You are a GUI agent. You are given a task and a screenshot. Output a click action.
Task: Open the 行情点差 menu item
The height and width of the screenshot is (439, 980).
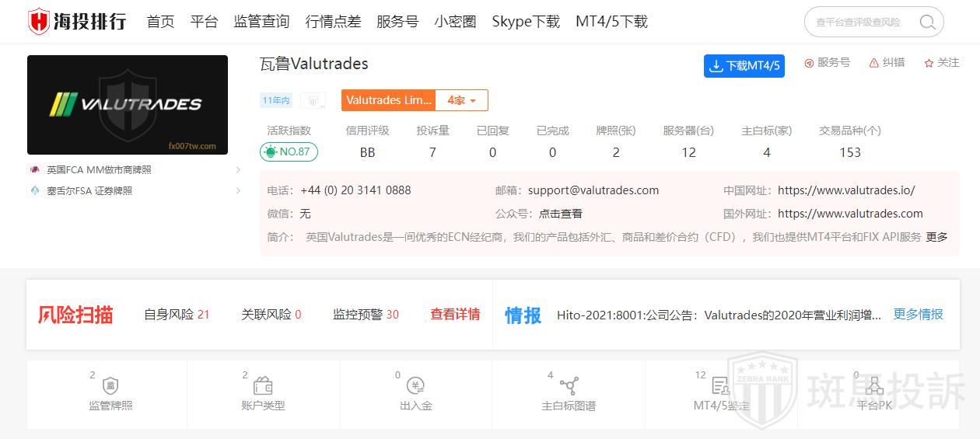click(333, 22)
